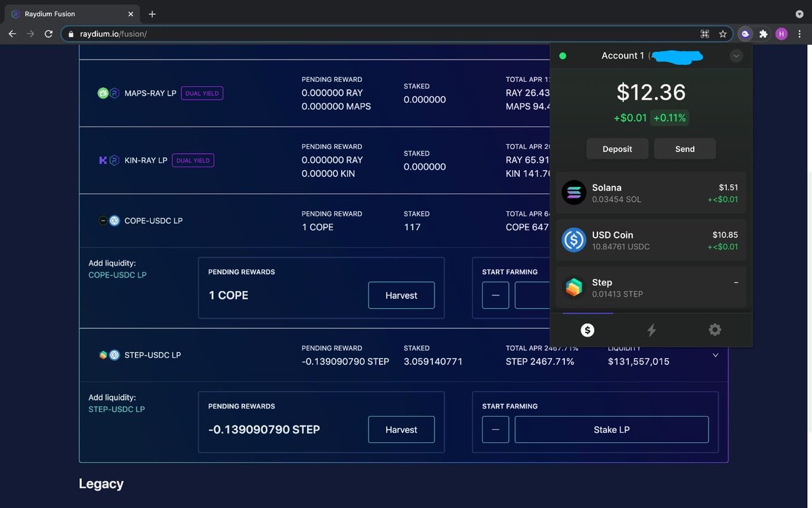Bookmark this page with the star icon
The width and height of the screenshot is (812, 508).
click(723, 33)
